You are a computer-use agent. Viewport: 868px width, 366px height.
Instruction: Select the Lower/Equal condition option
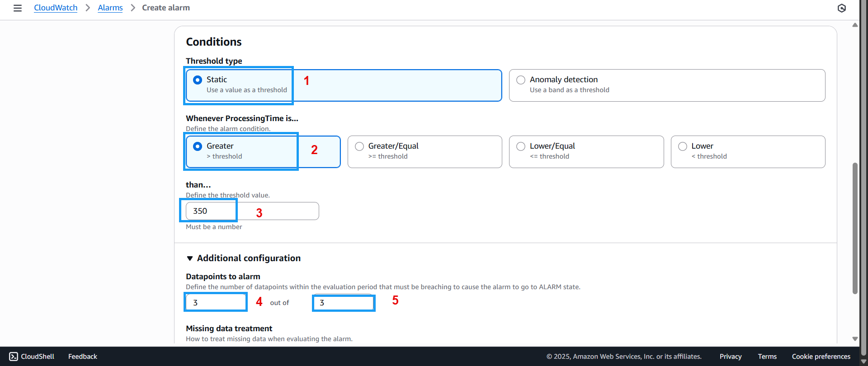tap(521, 146)
